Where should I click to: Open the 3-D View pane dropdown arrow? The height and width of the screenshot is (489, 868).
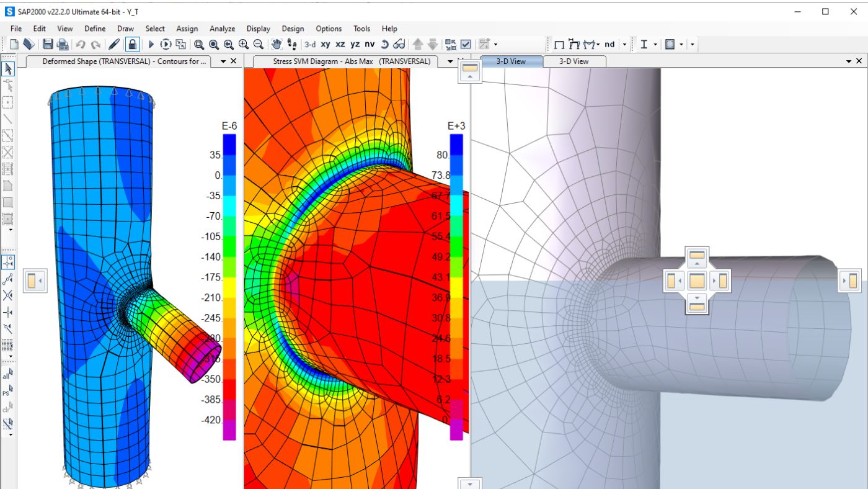pos(849,61)
